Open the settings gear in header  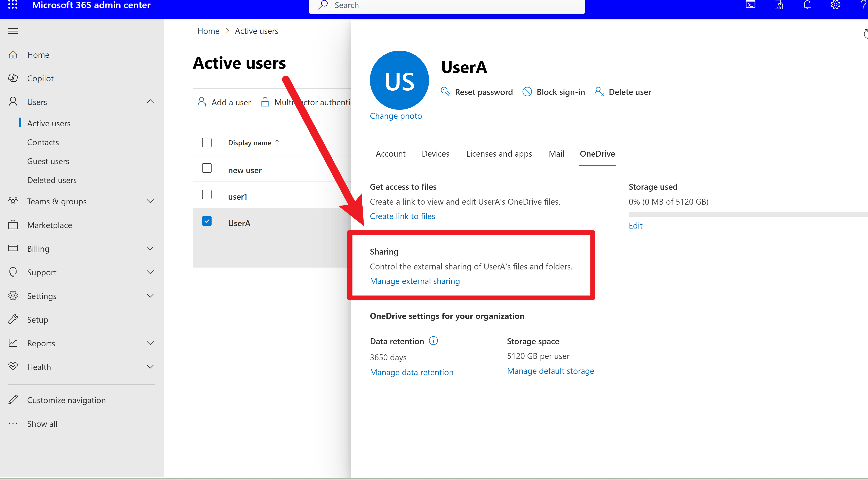pyautogui.click(x=835, y=5)
